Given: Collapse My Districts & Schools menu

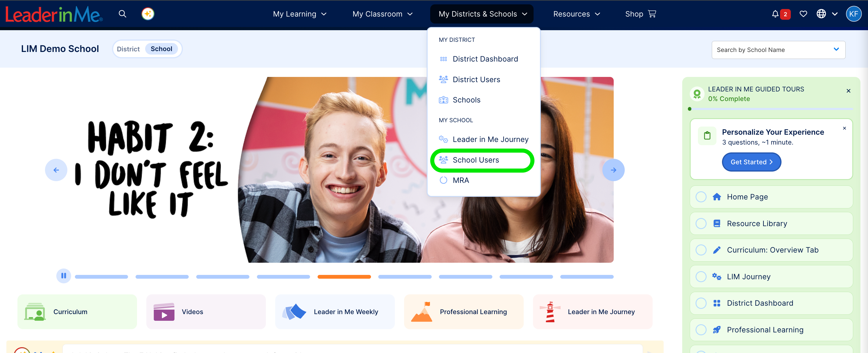Looking at the screenshot, I should click(x=482, y=14).
